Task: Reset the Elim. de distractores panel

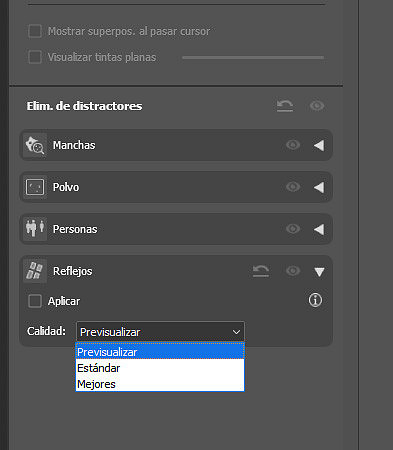Action: coord(285,106)
